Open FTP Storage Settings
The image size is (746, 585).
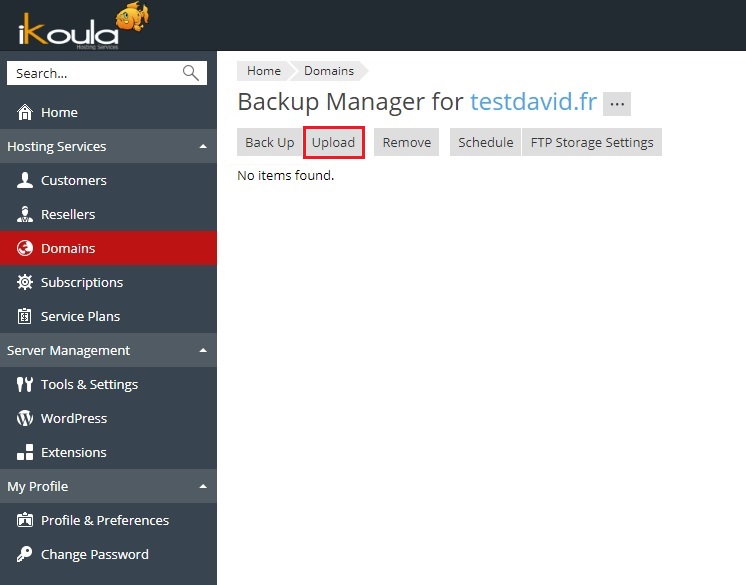(x=592, y=142)
